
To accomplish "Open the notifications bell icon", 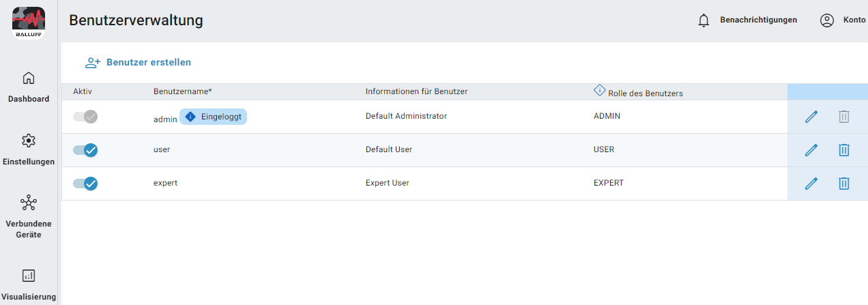I will point(704,20).
